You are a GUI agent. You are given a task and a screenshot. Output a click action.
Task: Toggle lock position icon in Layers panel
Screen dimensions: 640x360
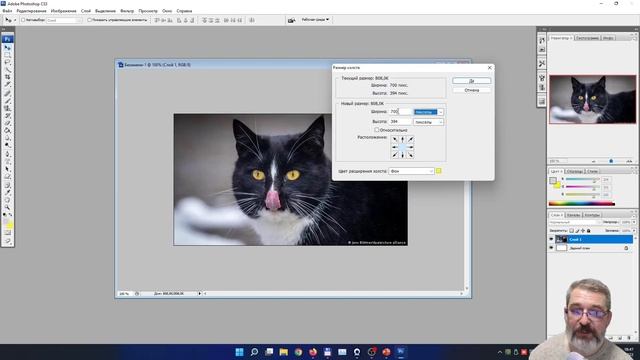click(583, 231)
